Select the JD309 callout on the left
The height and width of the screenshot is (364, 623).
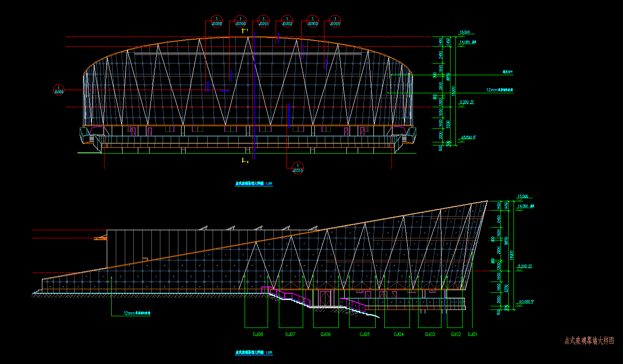pos(59,89)
